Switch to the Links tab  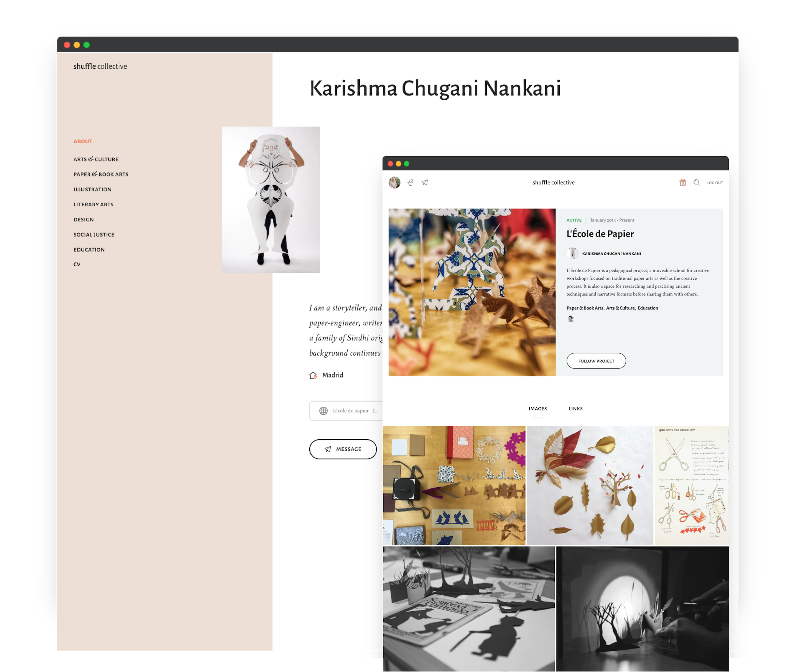(x=575, y=409)
